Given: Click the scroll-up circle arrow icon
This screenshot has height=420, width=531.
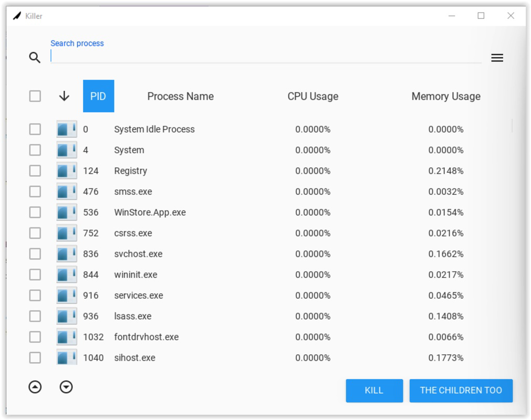Looking at the screenshot, I should (35, 387).
